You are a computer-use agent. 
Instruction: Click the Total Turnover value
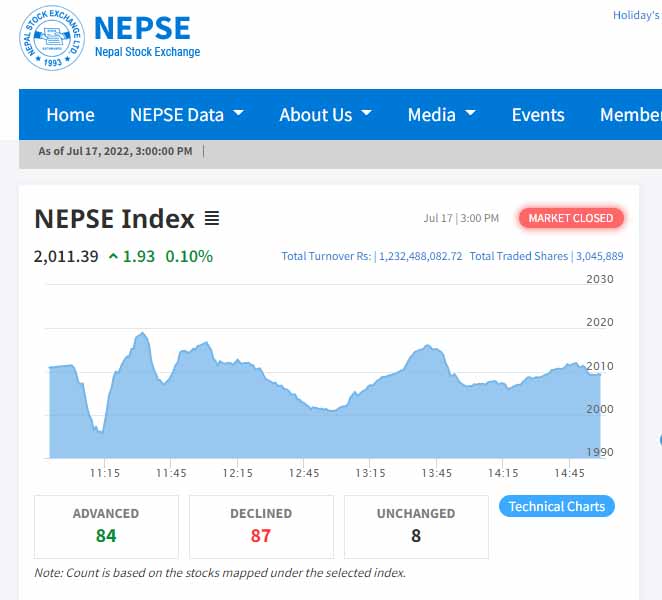coord(420,257)
